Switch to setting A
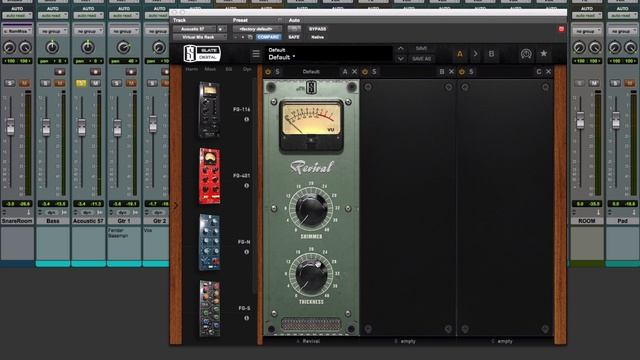 point(460,54)
